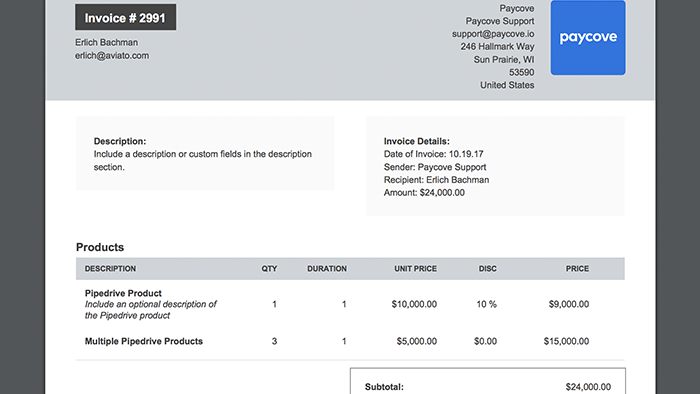Click Amount: $24,000.00 in invoice details

point(424,193)
